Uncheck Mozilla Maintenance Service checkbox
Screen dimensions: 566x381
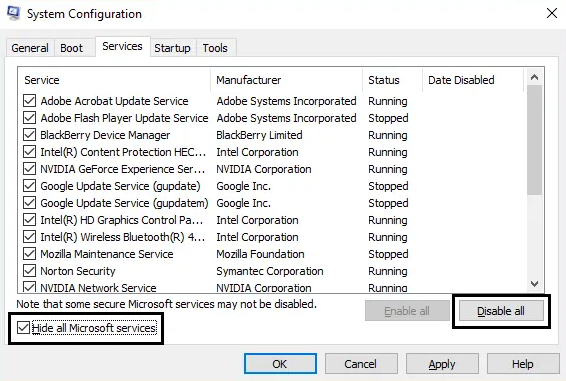[x=30, y=254]
